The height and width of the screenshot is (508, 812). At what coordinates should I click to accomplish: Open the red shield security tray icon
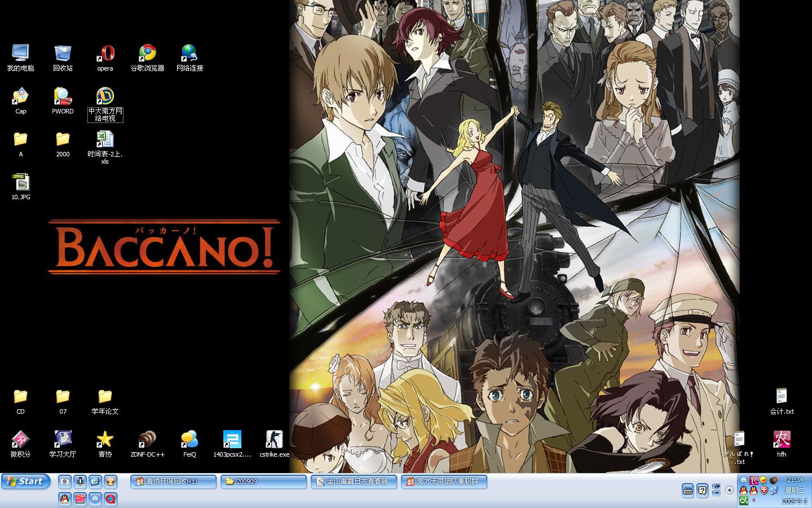764,490
